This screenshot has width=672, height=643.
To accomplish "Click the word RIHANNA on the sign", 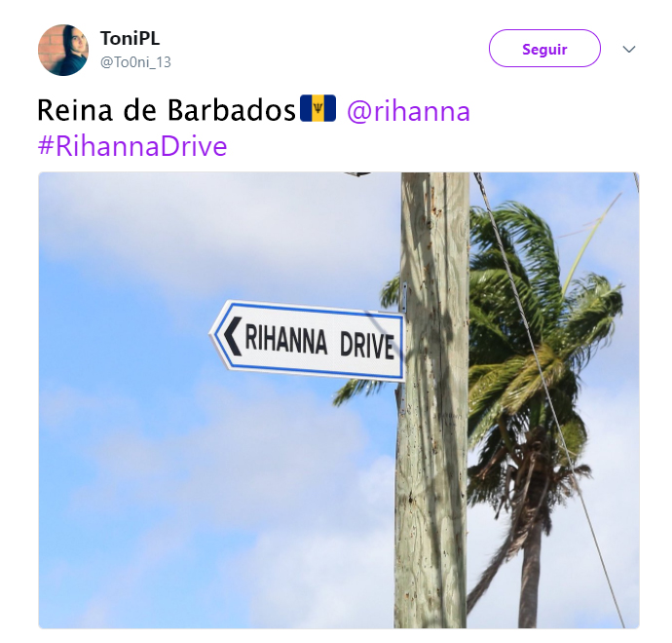I will click(x=286, y=339).
